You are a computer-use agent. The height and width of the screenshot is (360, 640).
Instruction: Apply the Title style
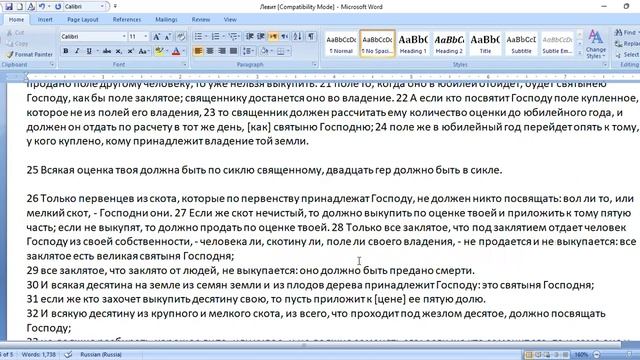485,44
